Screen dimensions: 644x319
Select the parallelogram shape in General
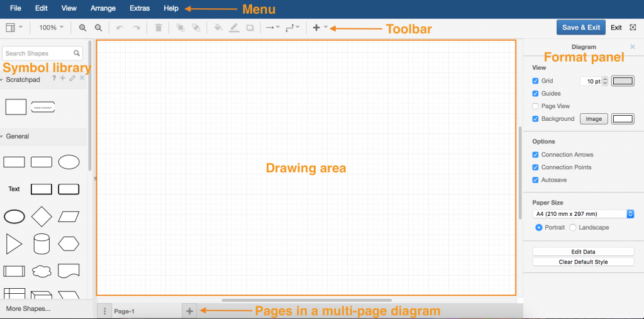pyautogui.click(x=69, y=216)
